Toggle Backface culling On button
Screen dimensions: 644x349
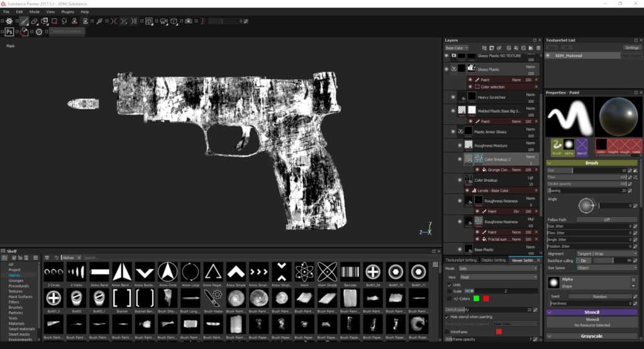pyautogui.click(x=583, y=261)
